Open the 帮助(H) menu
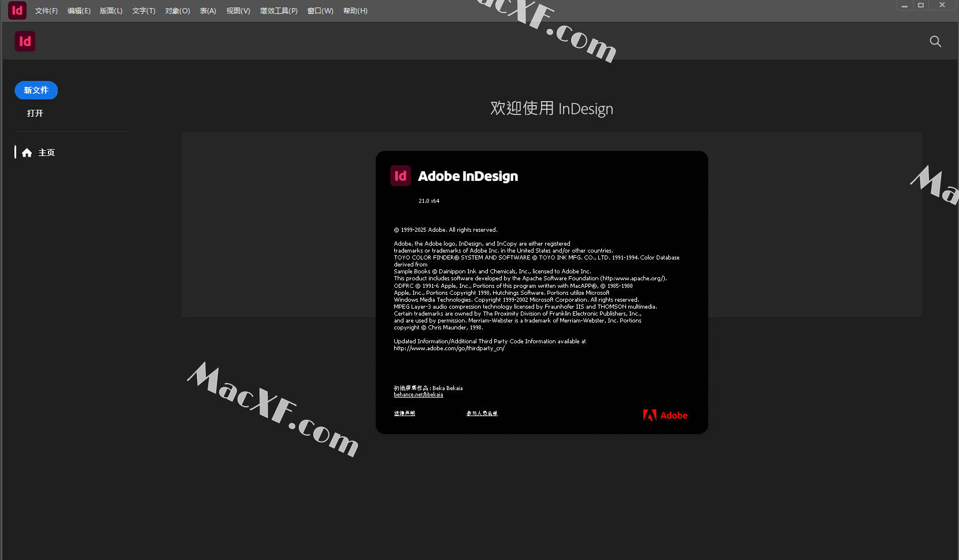The width and height of the screenshot is (959, 560). click(x=355, y=11)
